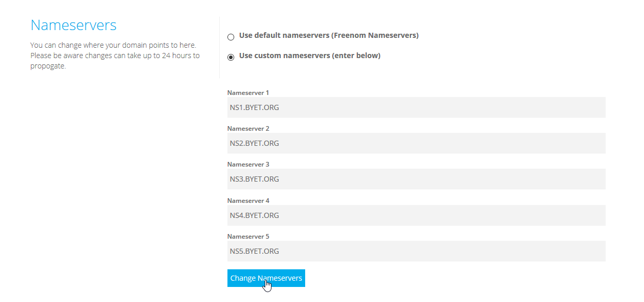The width and height of the screenshot is (644, 302).
Task: Click the "Use default nameservers" label text
Action: pyautogui.click(x=328, y=36)
